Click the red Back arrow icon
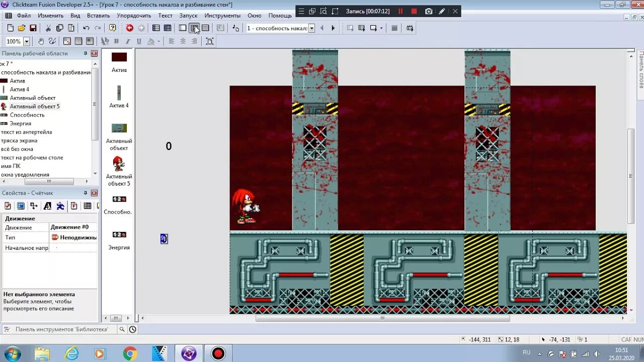 [x=130, y=28]
